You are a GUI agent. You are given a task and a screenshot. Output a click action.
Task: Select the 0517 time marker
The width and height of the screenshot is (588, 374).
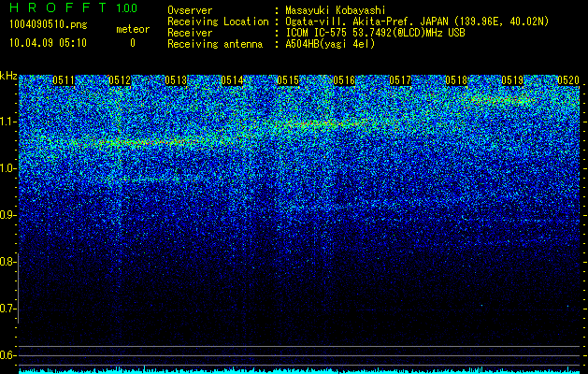point(400,80)
